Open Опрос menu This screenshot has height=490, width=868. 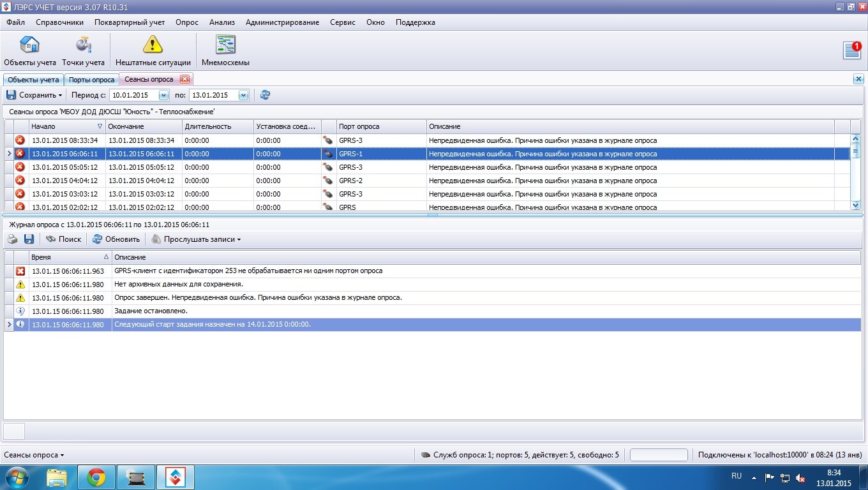(187, 22)
